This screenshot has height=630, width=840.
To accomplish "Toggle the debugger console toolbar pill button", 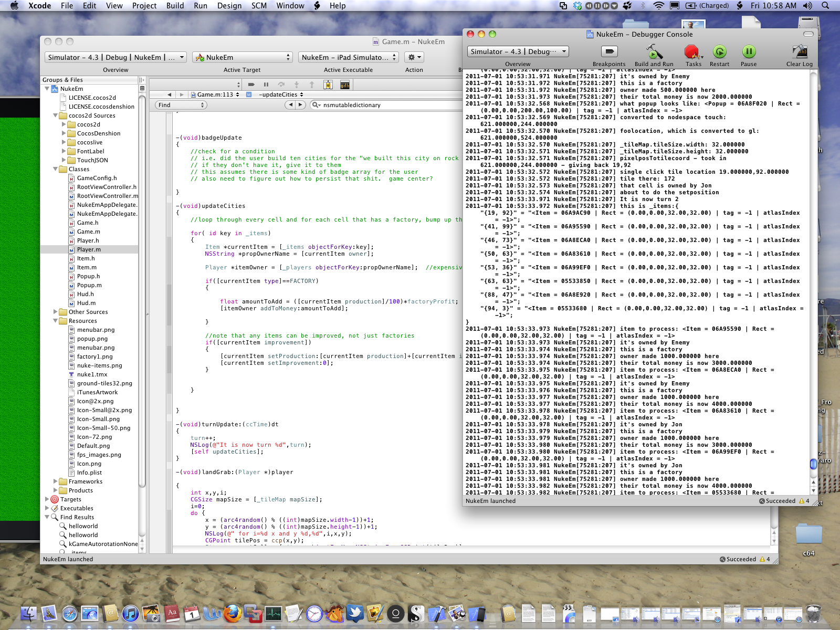I will pos(808,34).
